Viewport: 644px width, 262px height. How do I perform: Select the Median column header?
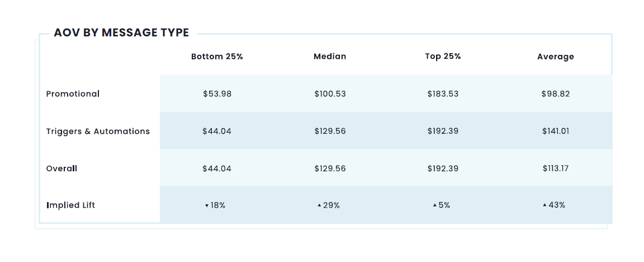click(x=330, y=57)
